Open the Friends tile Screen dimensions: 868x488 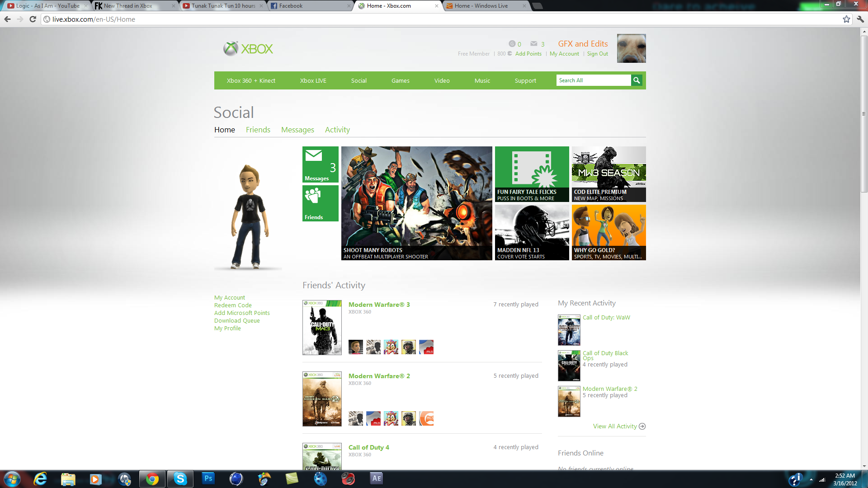pyautogui.click(x=320, y=203)
